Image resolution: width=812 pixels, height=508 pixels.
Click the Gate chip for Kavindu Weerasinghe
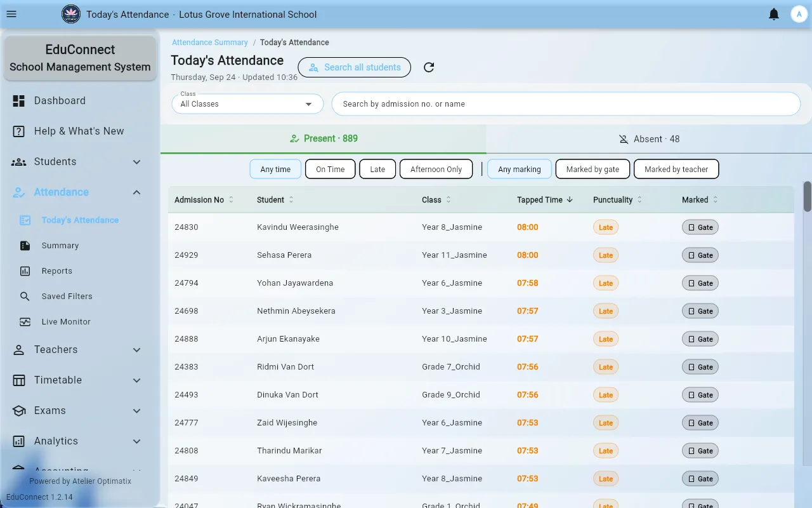(x=700, y=227)
